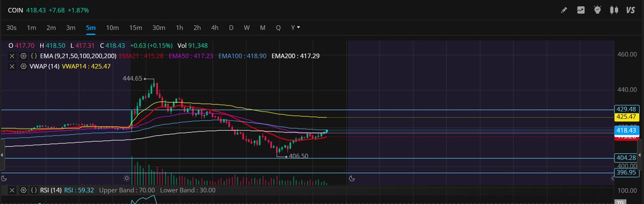
Task: Select the pencil drawing tool
Action: (564, 10)
